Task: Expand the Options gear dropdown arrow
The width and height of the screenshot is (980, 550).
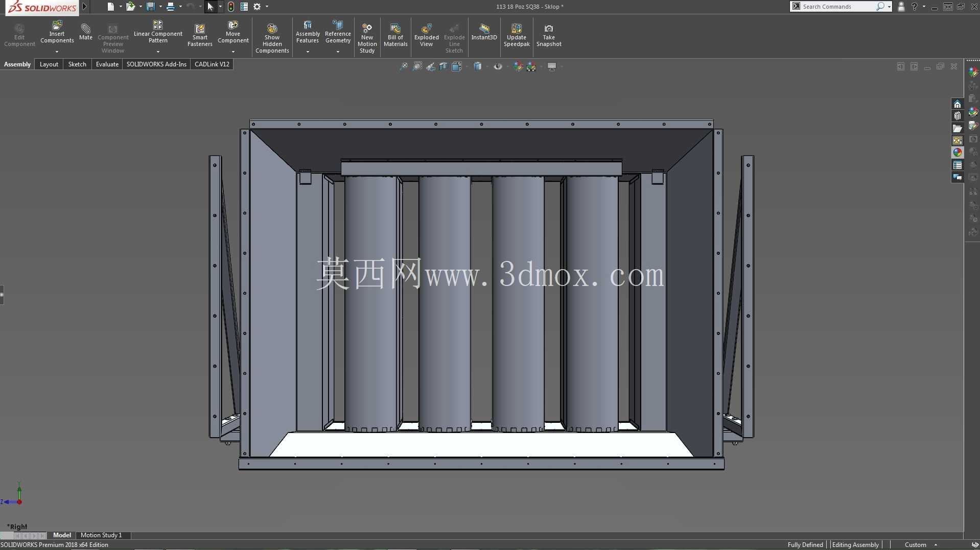Action: point(267,7)
